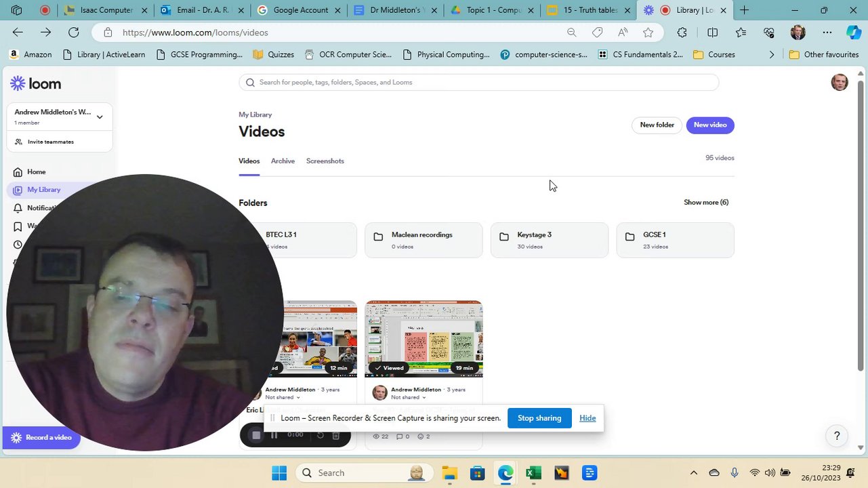Click the Stop sharing button
Screen dimensions: 868x488
(x=539, y=418)
